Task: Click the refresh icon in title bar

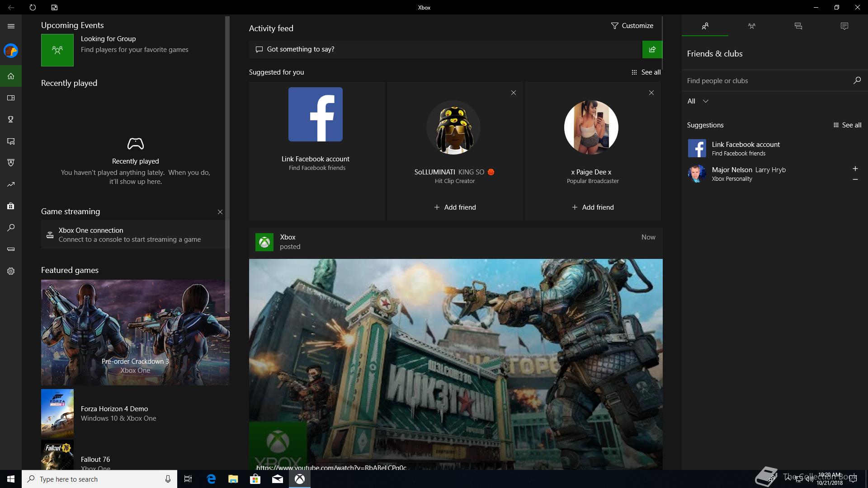Action: 33,7
